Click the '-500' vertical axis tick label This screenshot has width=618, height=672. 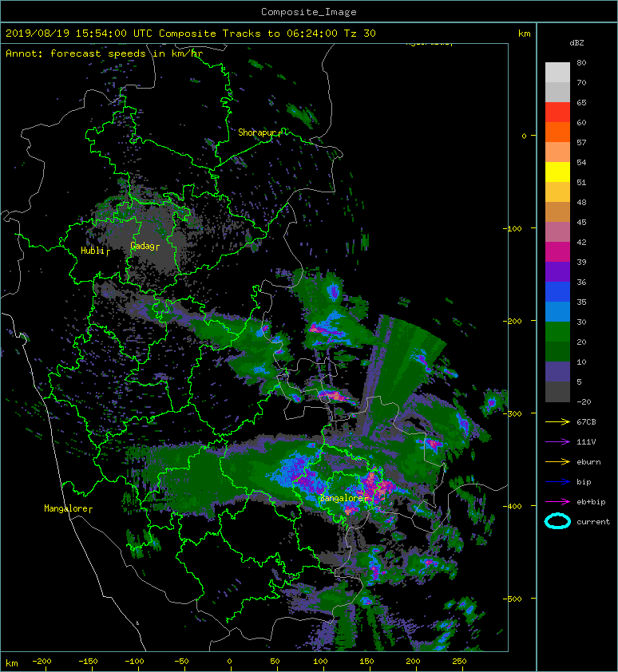tap(512, 599)
